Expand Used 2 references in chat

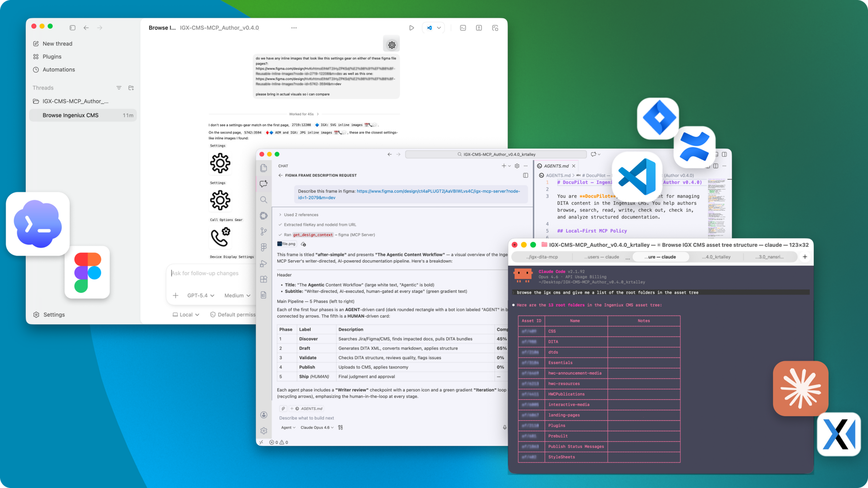299,215
